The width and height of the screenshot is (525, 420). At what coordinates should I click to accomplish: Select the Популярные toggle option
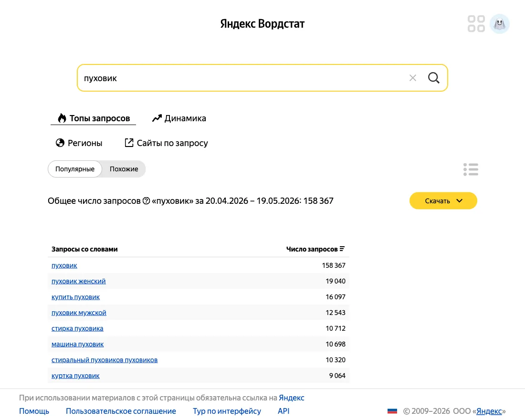(74, 169)
